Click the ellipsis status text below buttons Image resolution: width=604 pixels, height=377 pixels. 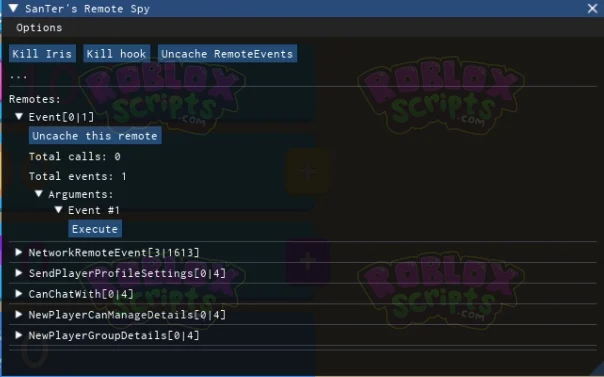18,77
